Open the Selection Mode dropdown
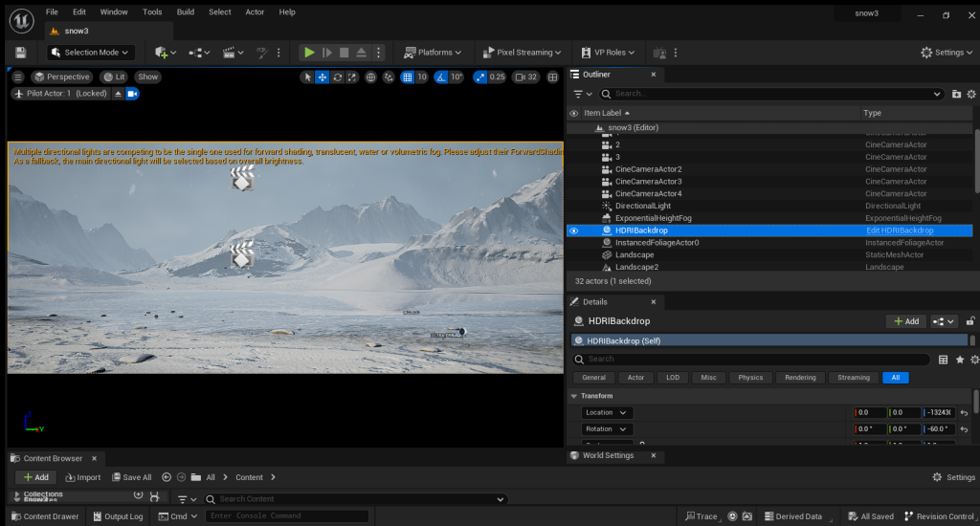Viewport: 980px width, 526px height. pos(91,53)
